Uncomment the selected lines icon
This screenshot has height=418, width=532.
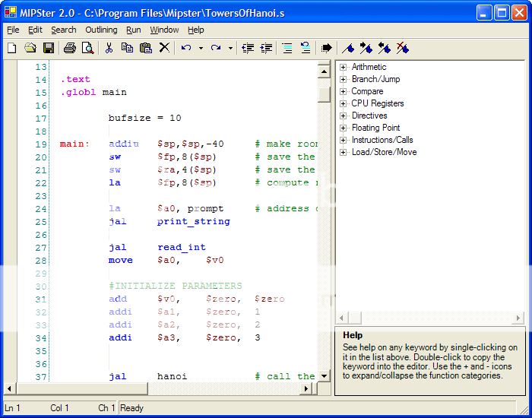pos(306,48)
